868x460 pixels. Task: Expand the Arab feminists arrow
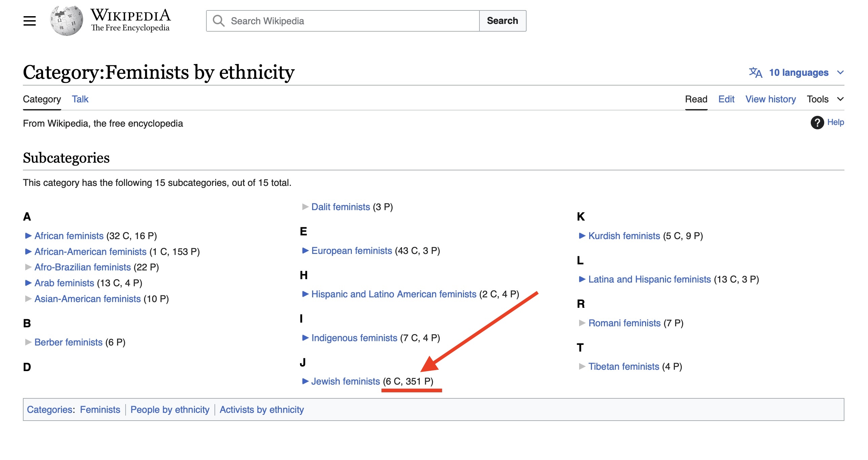[x=28, y=283]
